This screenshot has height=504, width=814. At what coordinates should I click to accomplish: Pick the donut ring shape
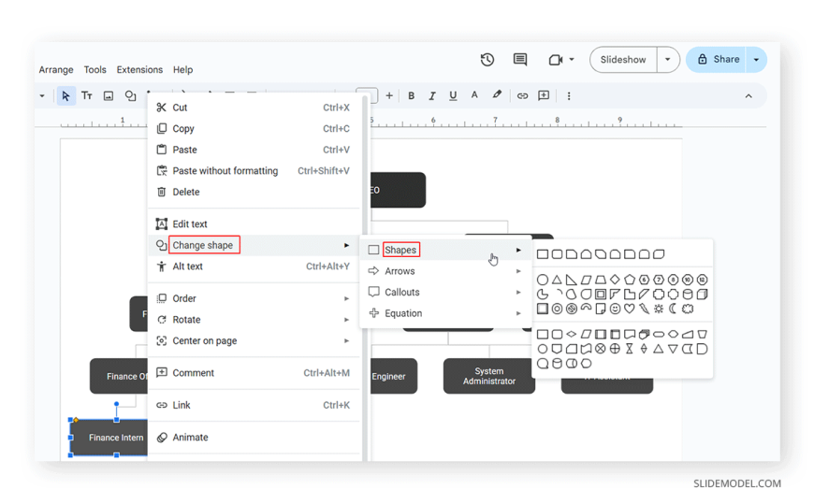tap(557, 309)
